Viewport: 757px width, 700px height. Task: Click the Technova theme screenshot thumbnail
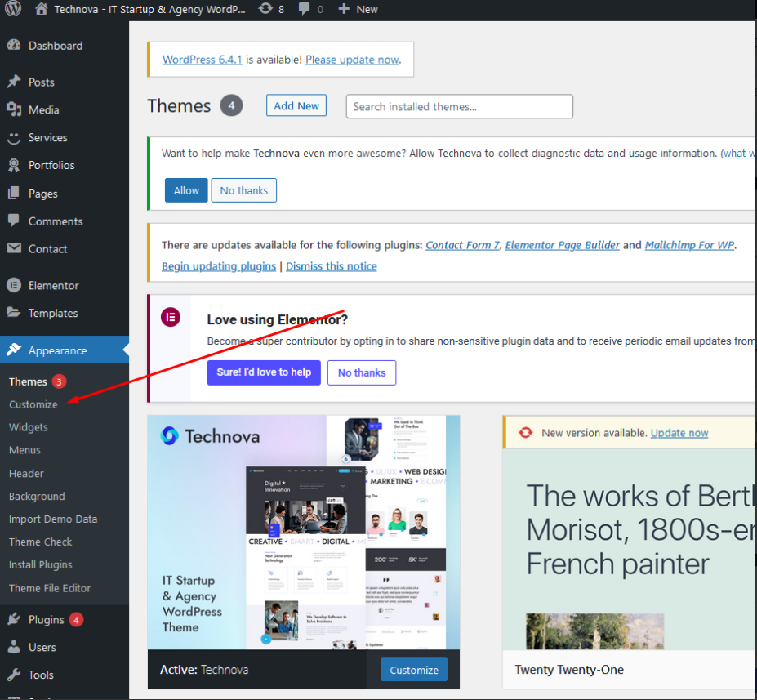click(304, 532)
